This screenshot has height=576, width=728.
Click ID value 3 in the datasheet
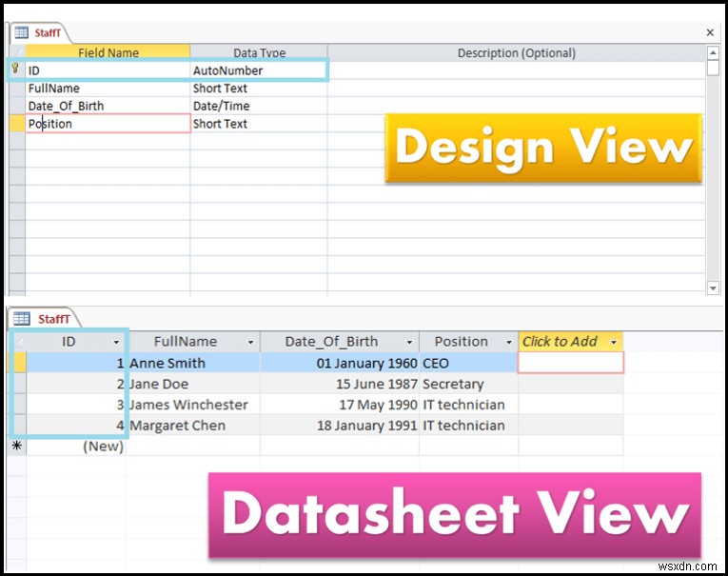pos(76,405)
